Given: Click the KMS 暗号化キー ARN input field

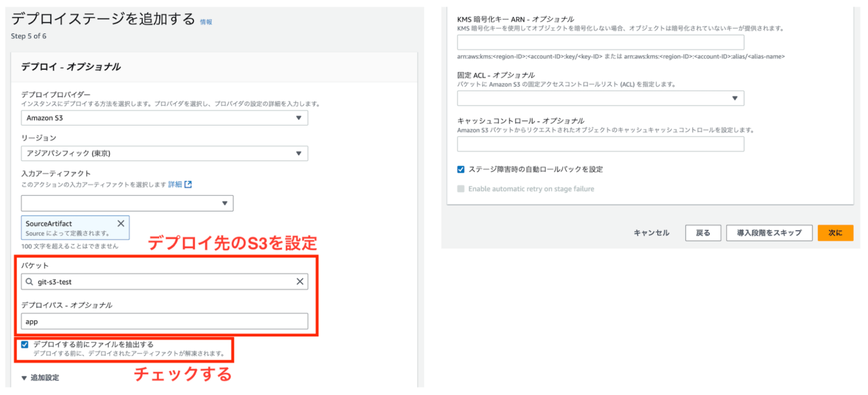Looking at the screenshot, I should (x=600, y=43).
